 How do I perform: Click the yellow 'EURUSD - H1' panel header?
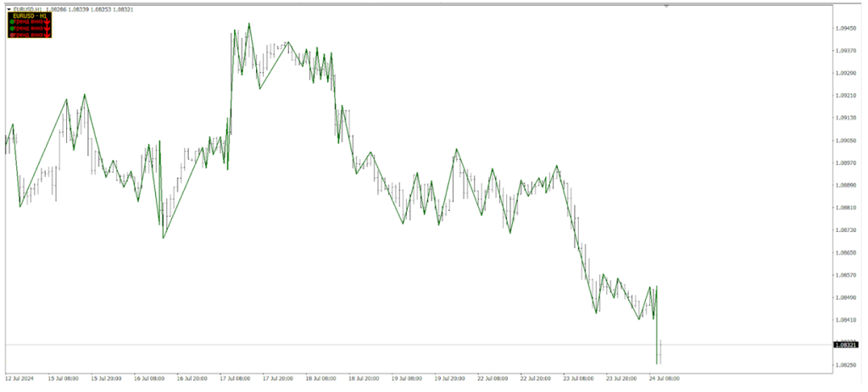pos(30,15)
